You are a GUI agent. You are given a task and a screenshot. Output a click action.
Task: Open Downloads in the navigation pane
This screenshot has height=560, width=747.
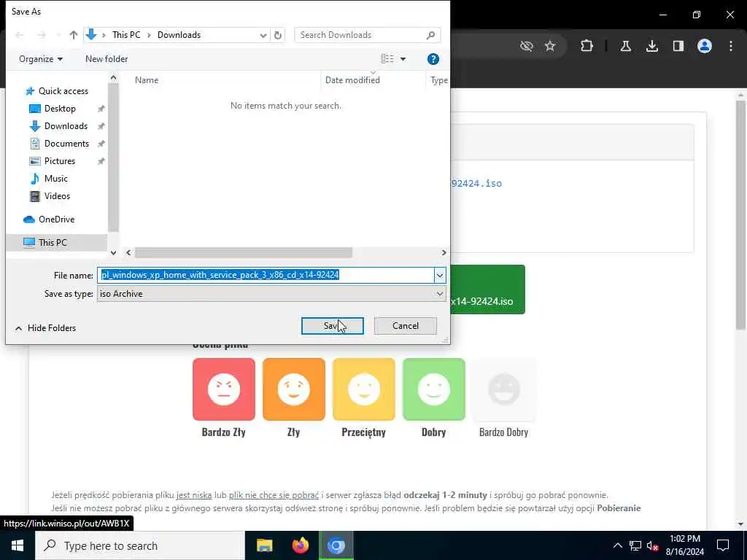coord(66,126)
